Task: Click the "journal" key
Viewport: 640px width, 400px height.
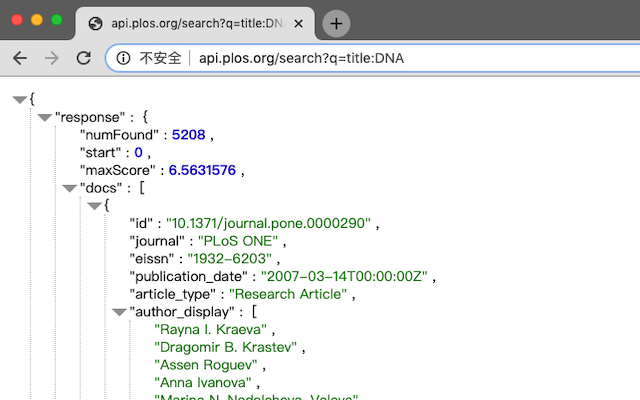Action: (x=157, y=241)
